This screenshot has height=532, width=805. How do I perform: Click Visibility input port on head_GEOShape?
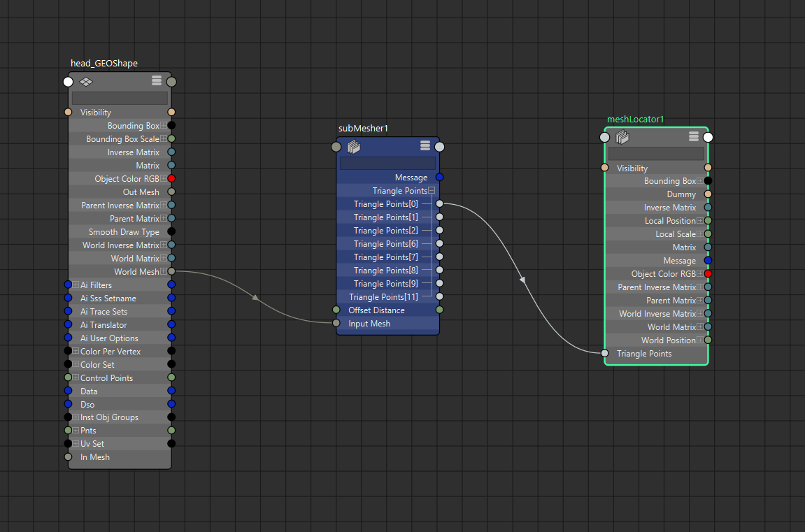click(69, 112)
